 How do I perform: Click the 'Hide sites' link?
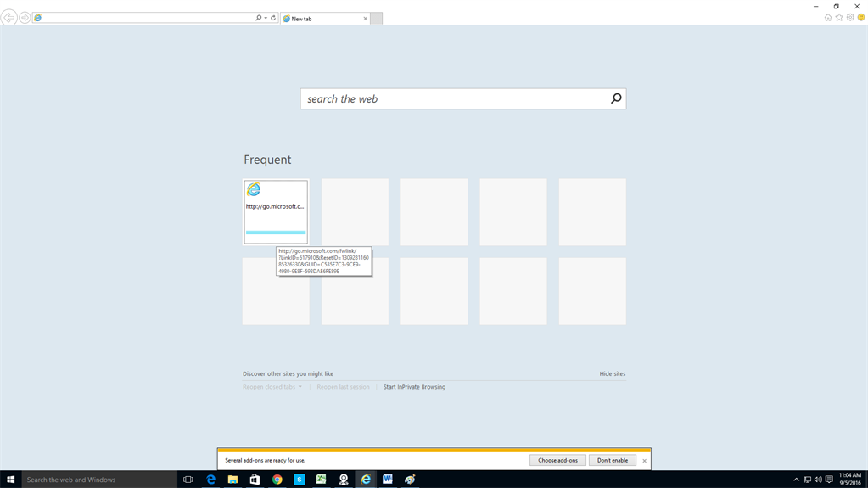[613, 374]
